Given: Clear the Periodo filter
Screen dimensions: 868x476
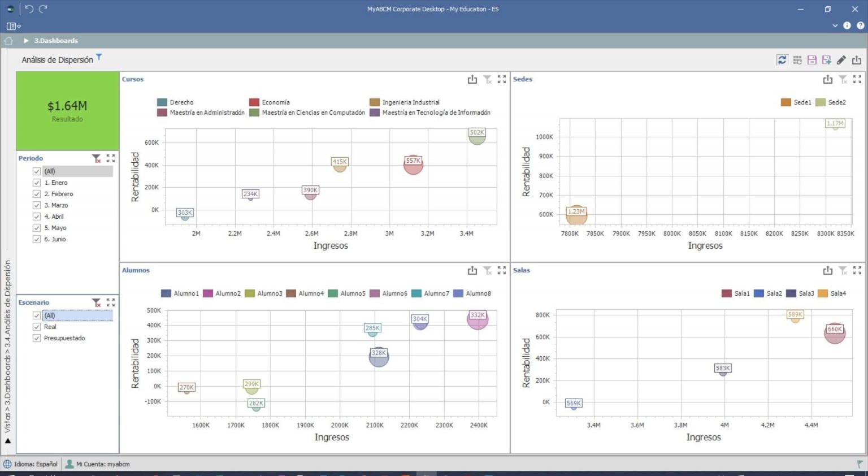Looking at the screenshot, I should click(97, 158).
